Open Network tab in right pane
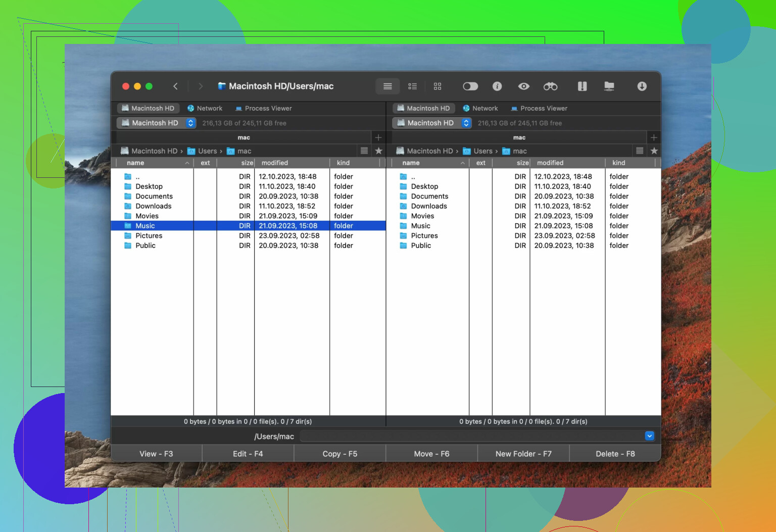776x532 pixels. pos(480,108)
